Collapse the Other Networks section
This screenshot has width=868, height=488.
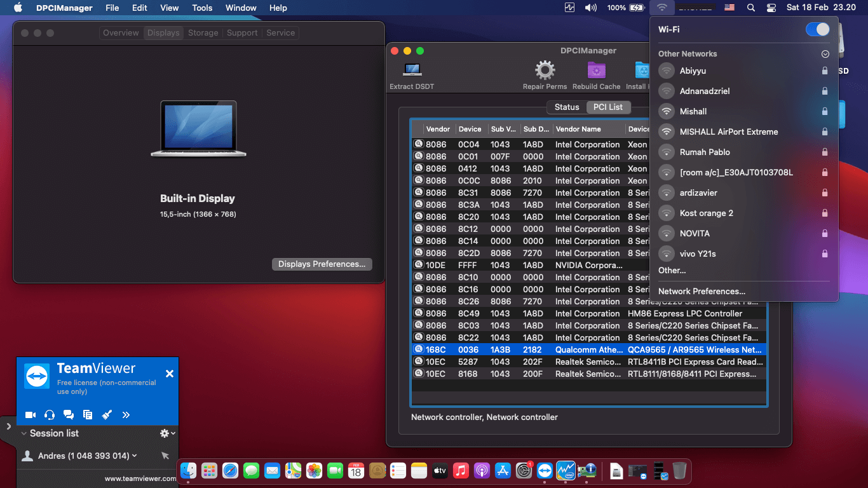825,53
